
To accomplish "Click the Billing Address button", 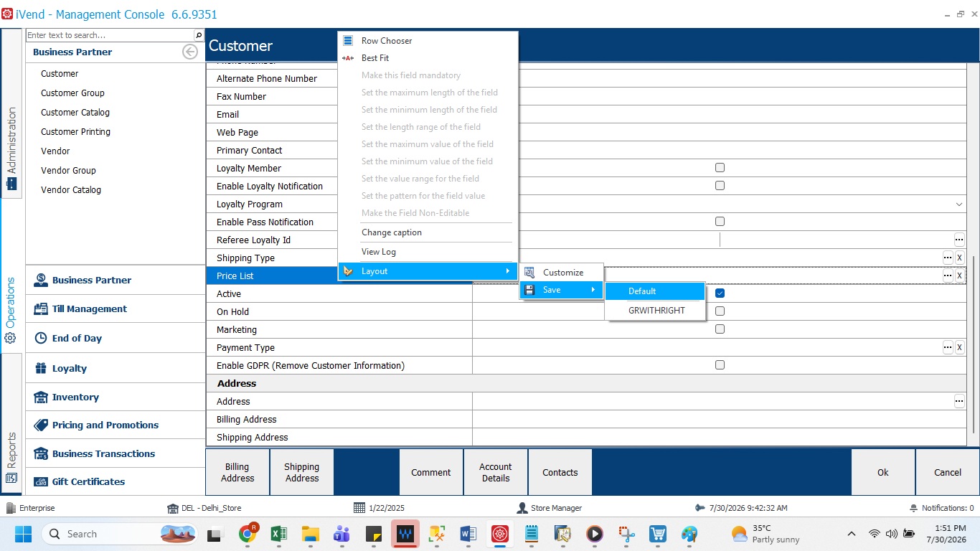I will [x=237, y=472].
